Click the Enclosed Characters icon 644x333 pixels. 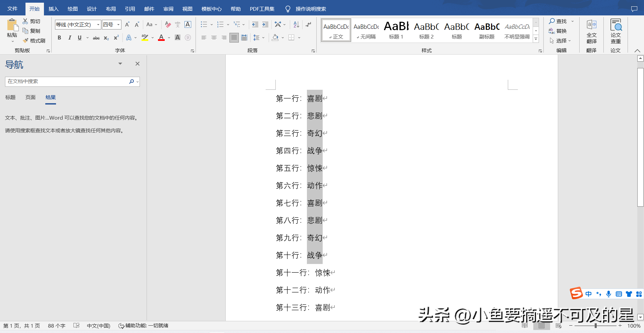[188, 38]
